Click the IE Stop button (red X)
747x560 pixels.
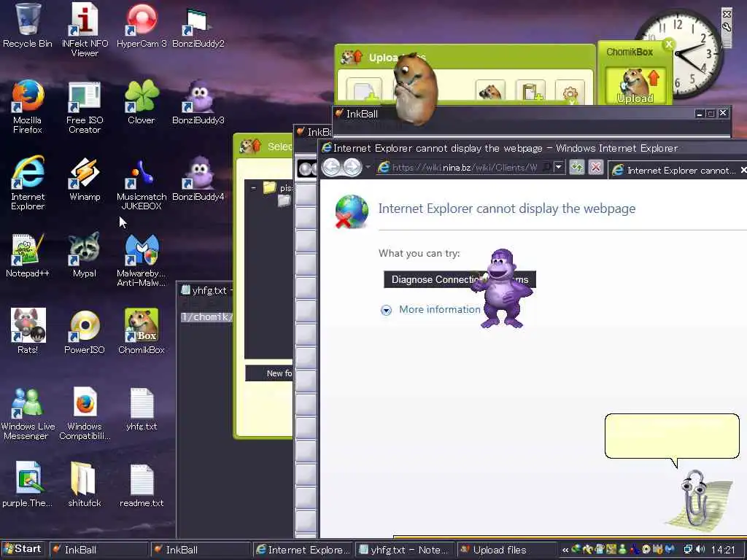[595, 168]
